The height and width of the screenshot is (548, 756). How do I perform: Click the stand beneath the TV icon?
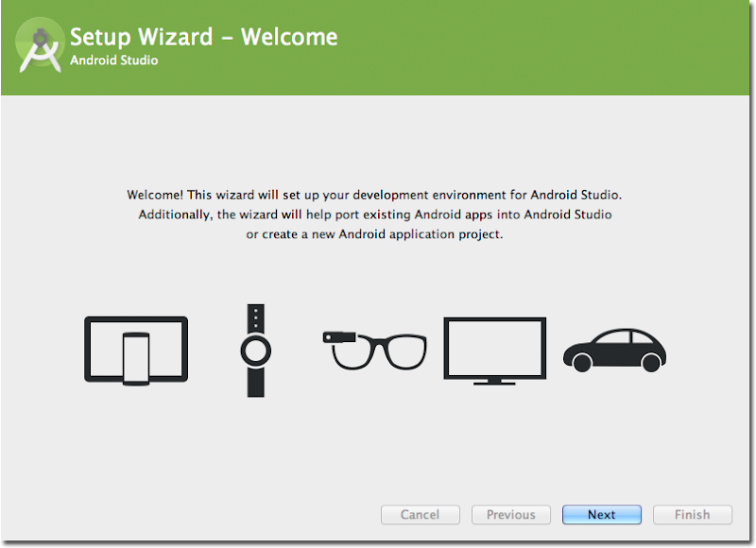click(x=494, y=383)
